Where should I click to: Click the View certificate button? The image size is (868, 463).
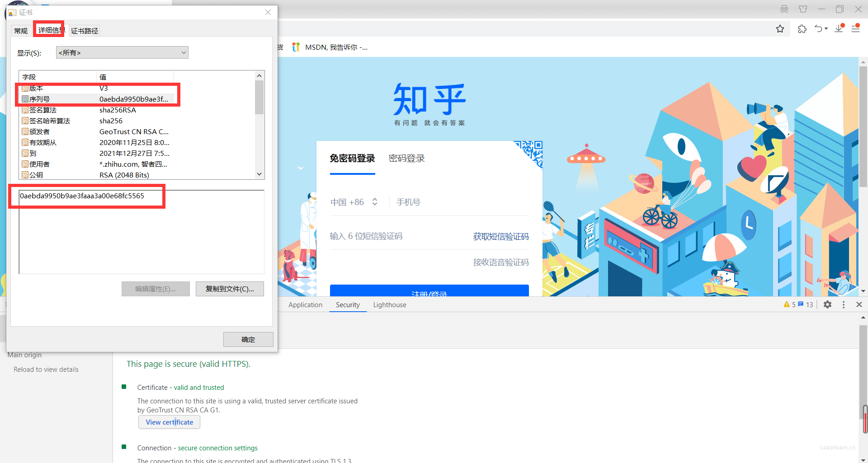pyautogui.click(x=170, y=422)
